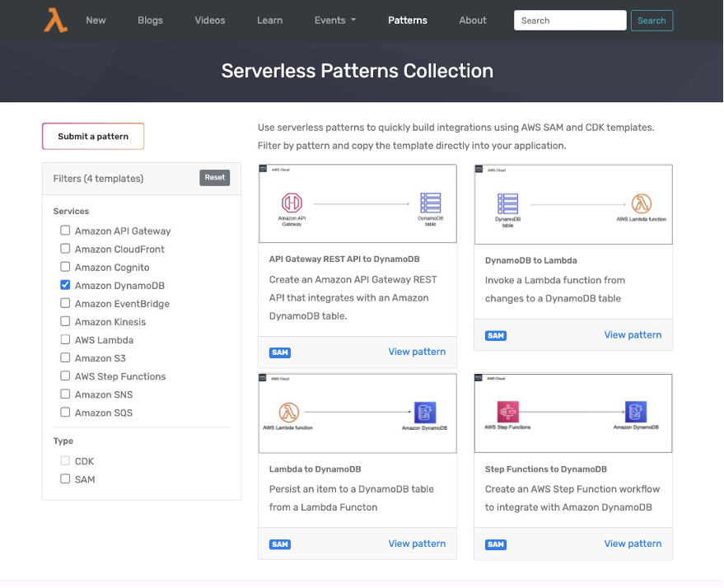Check the AWS Lambda service filter
The image size is (724, 588).
[65, 339]
